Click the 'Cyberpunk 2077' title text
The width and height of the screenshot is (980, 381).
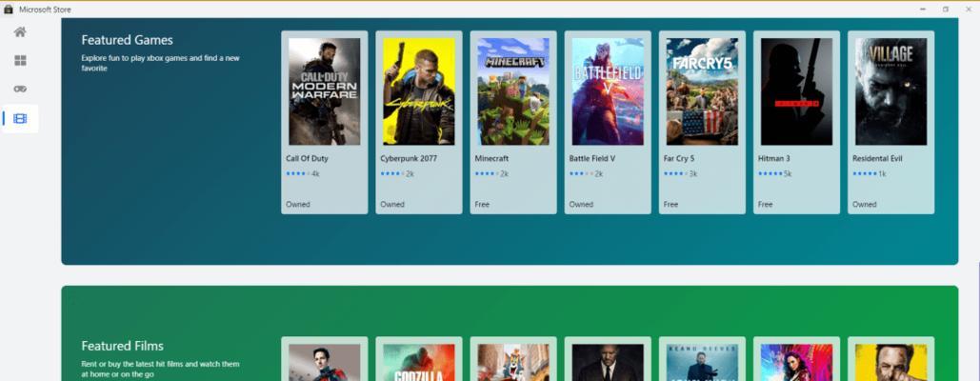(409, 159)
